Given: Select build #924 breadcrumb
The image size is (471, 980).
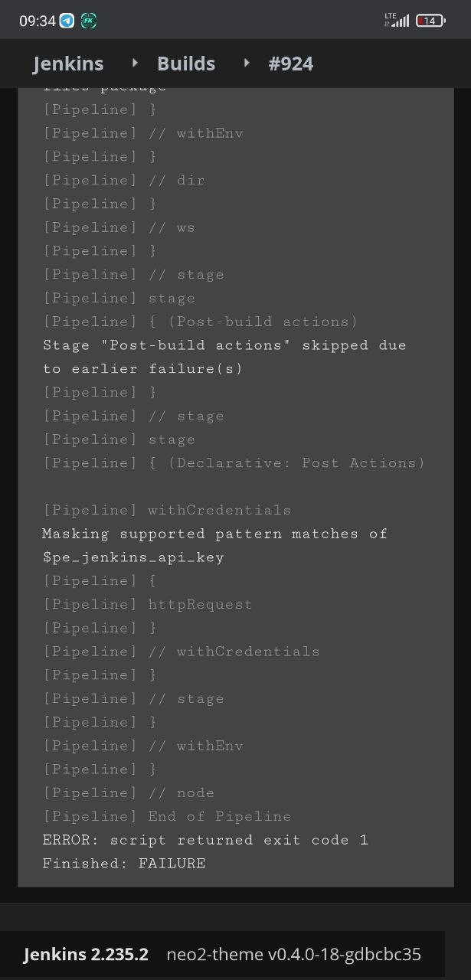Looking at the screenshot, I should tap(290, 64).
